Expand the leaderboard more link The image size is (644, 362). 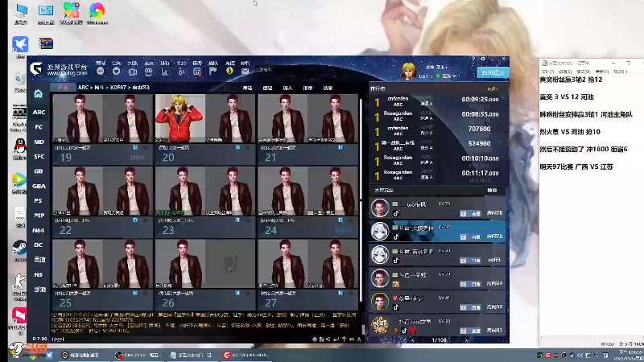coord(492,88)
